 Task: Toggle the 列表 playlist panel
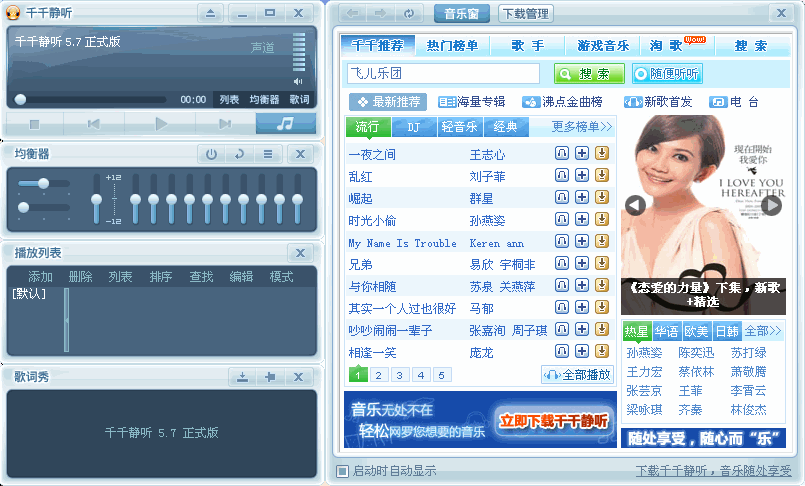point(229,100)
